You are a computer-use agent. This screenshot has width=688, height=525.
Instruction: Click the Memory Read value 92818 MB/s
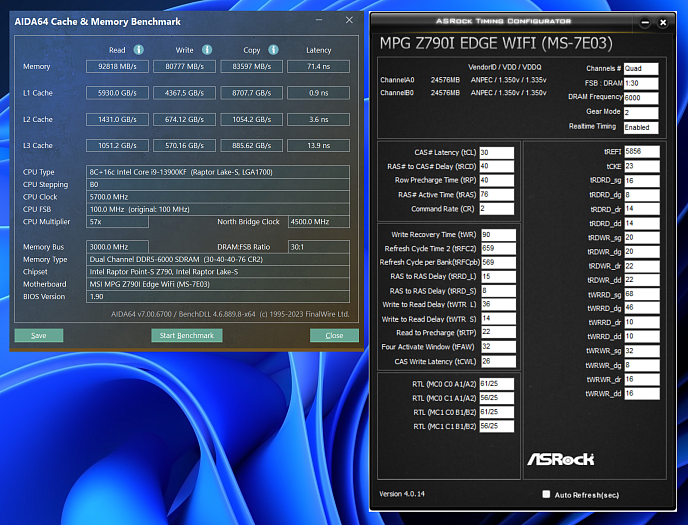point(117,67)
